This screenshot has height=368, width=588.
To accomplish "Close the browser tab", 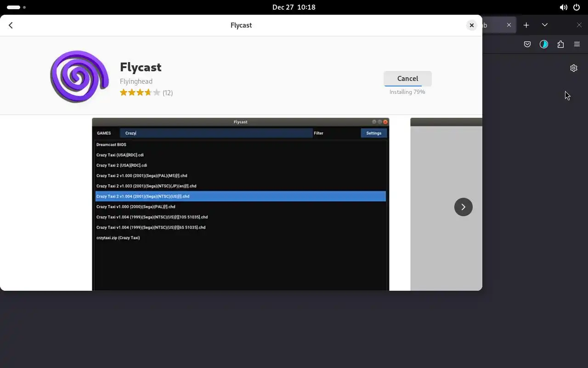I will pyautogui.click(x=509, y=25).
